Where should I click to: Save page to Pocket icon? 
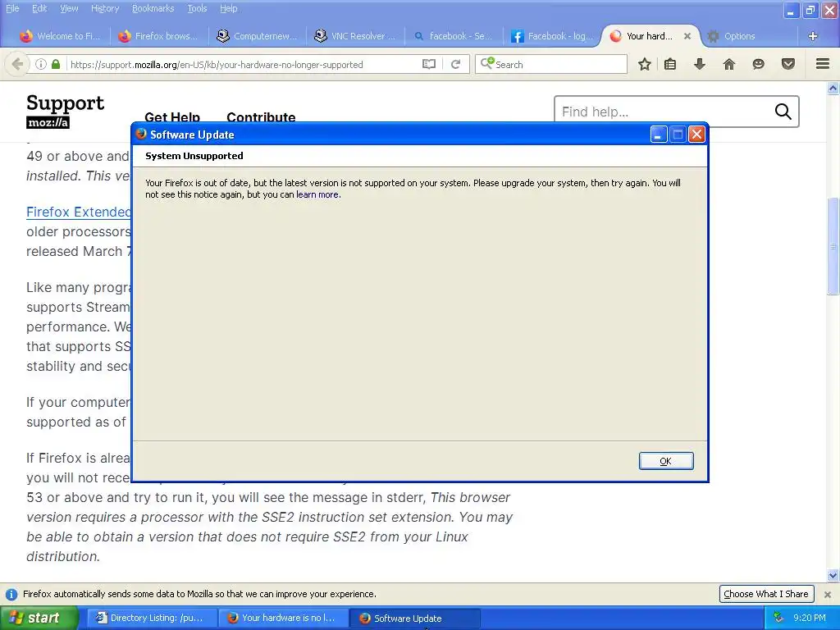click(788, 64)
